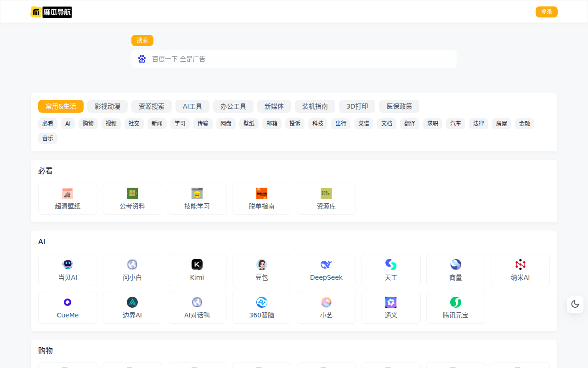The width and height of the screenshot is (588, 368).
Task: Open the 边界AI icon
Action: point(132,302)
